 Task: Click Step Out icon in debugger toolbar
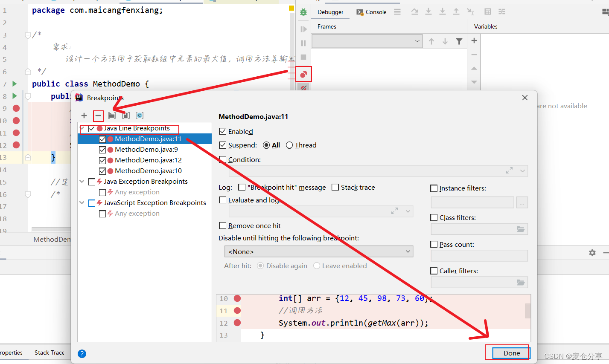coord(456,12)
